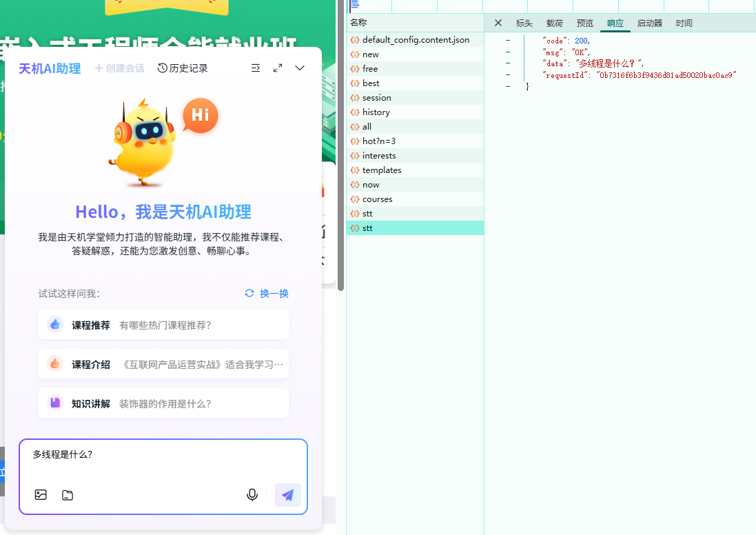Collapse the JSON closing brace line toggle
Image resolution: width=756 pixels, height=535 pixels.
pyautogui.click(x=508, y=86)
